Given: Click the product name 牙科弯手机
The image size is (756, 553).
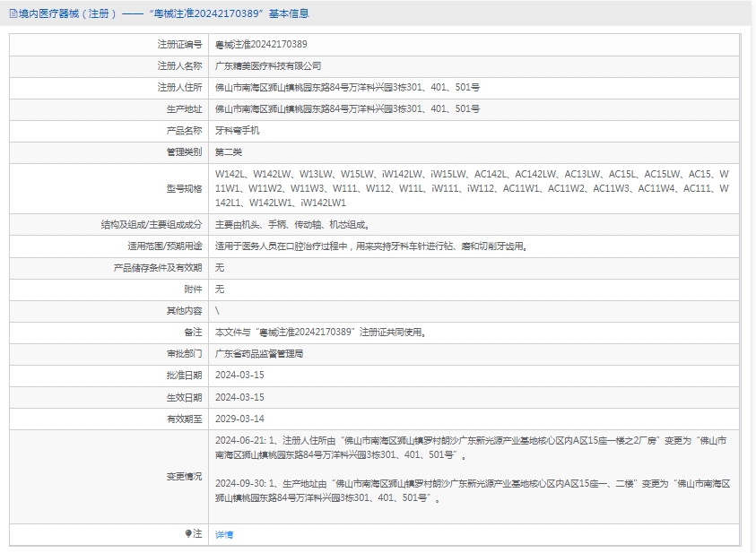Looking at the screenshot, I should (x=237, y=130).
